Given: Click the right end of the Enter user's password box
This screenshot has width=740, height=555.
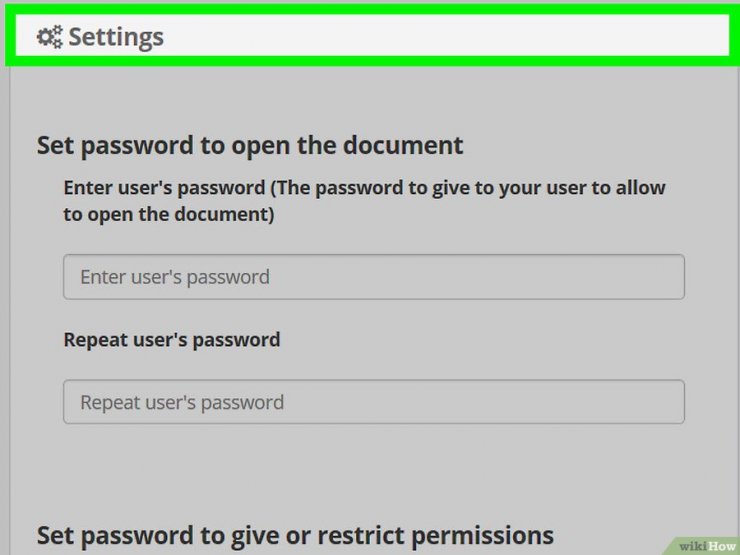Looking at the screenshot, I should pyautogui.click(x=661, y=277).
